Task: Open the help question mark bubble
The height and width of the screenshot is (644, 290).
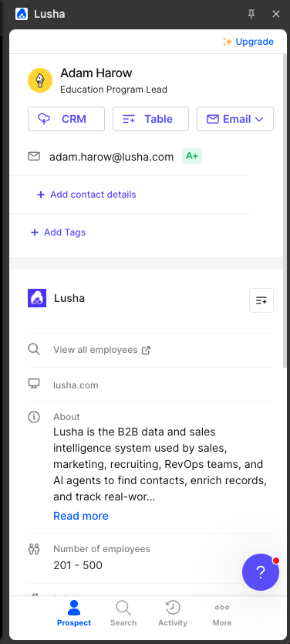Action: coord(261,572)
